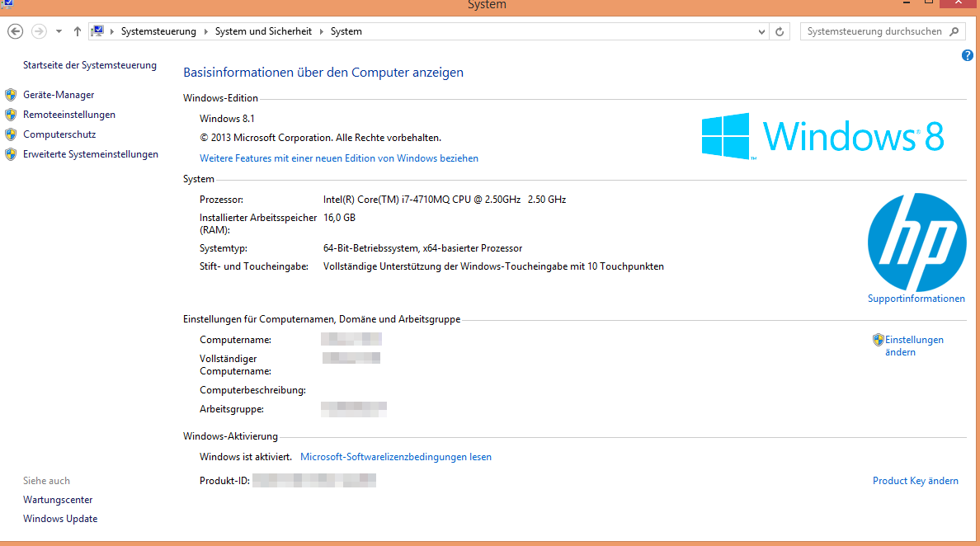Open Erweiterte Systemeinstellungen
This screenshot has height=546, width=980.
coord(91,154)
